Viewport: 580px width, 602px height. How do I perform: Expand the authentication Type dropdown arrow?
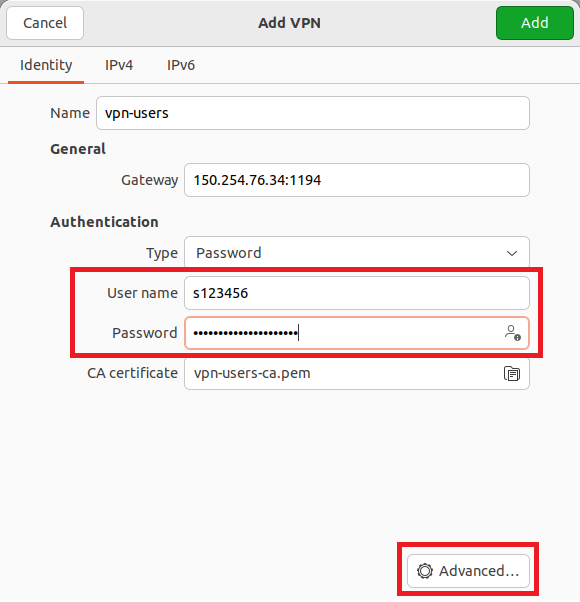pyautogui.click(x=512, y=253)
